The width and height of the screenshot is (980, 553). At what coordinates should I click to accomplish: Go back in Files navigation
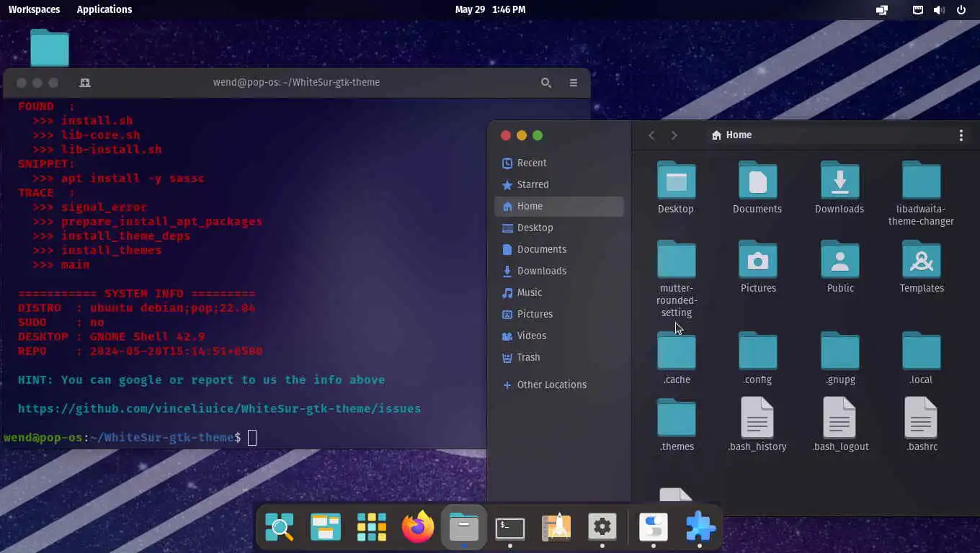651,135
